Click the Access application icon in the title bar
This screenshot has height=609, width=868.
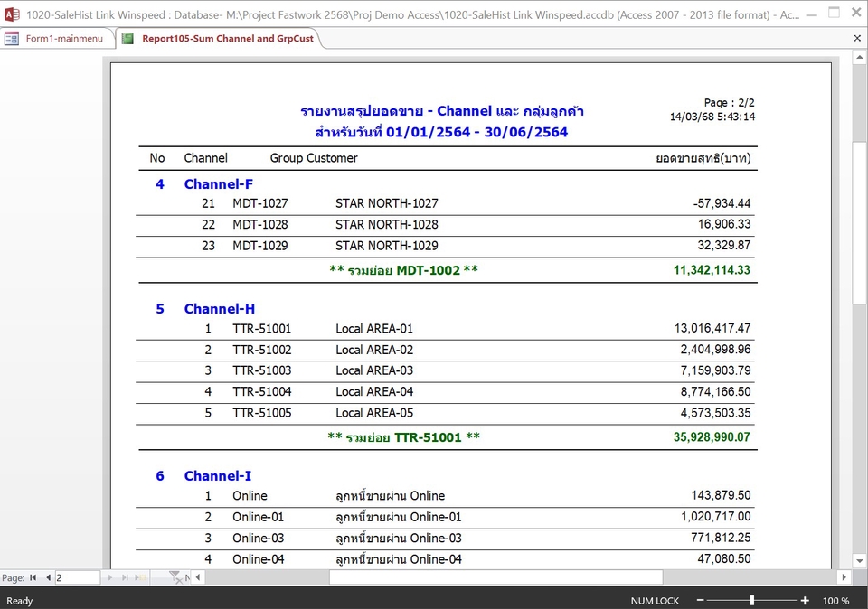11,12
